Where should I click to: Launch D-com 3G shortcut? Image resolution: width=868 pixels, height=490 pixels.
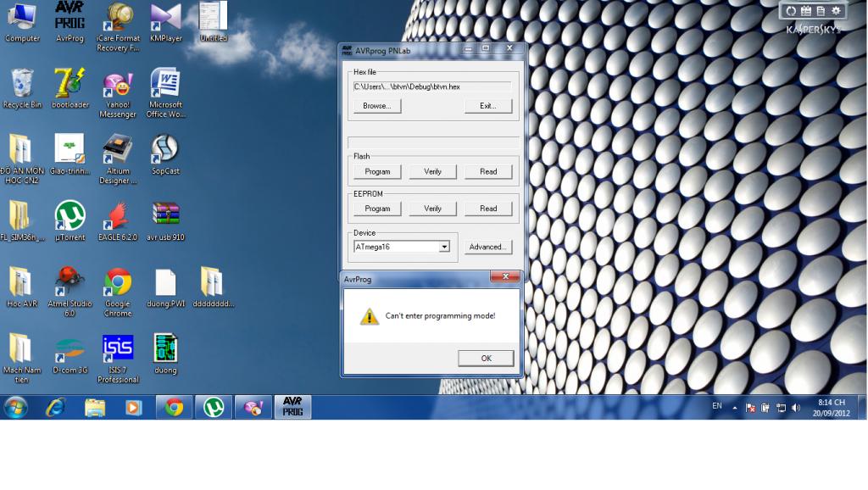point(70,354)
